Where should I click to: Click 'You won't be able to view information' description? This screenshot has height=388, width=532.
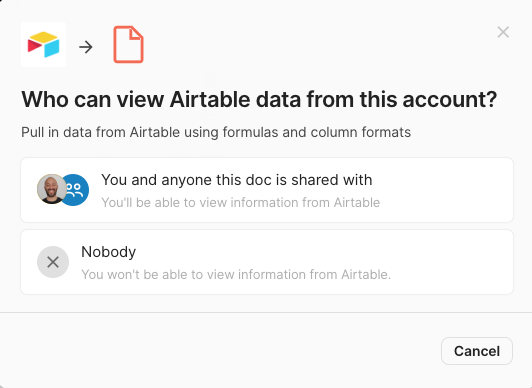tap(236, 274)
